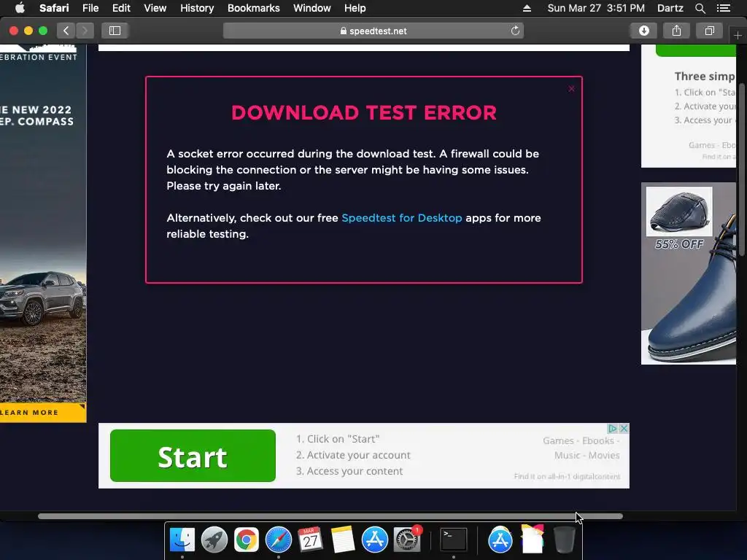Open Notification Center list icon

tap(723, 8)
